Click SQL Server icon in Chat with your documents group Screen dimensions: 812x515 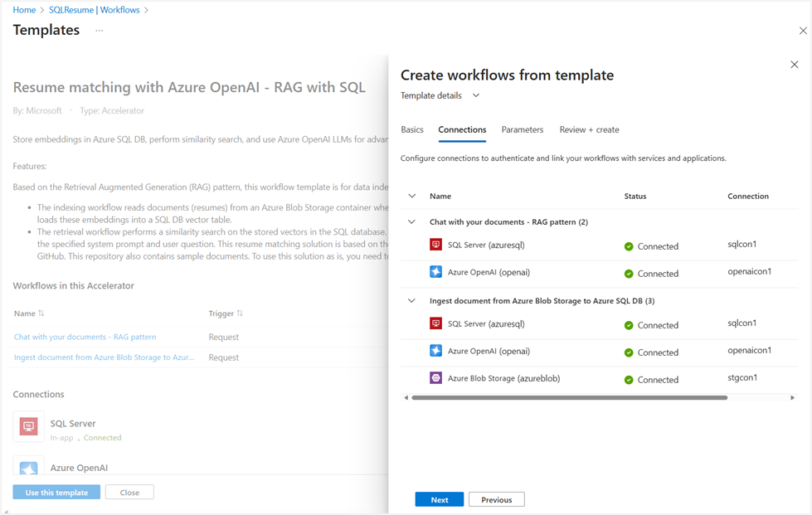(436, 245)
